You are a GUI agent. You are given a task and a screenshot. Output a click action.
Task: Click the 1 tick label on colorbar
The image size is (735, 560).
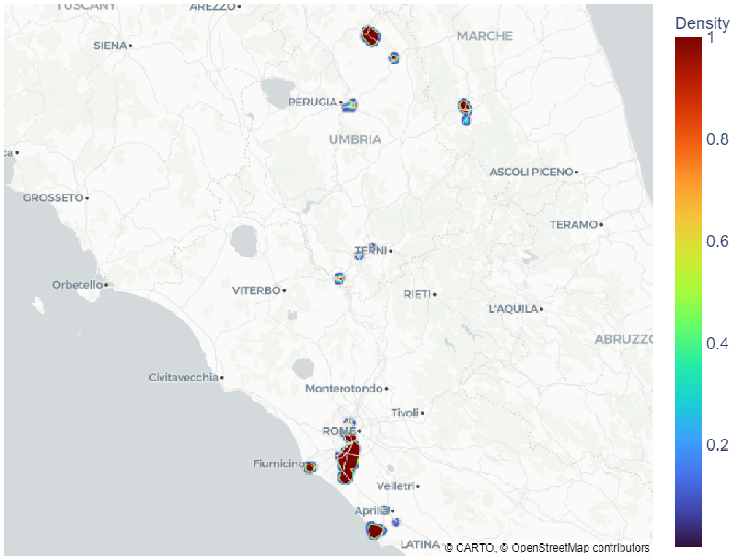point(711,38)
